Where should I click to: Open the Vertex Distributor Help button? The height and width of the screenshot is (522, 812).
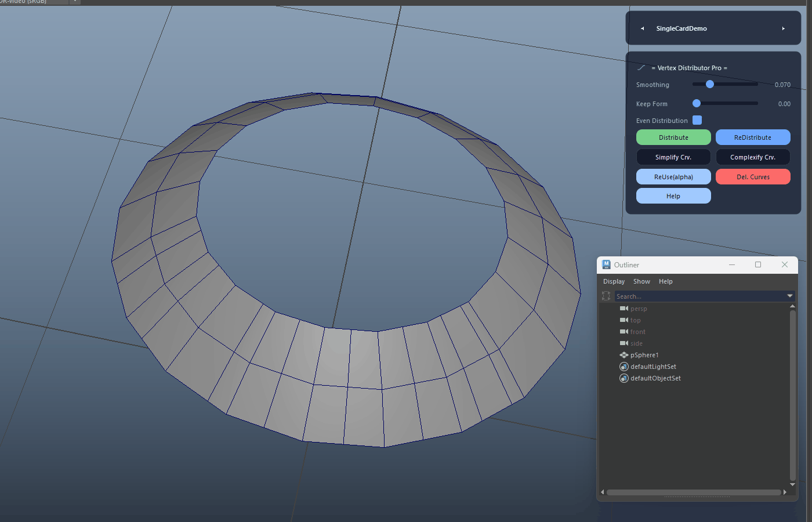[673, 196]
